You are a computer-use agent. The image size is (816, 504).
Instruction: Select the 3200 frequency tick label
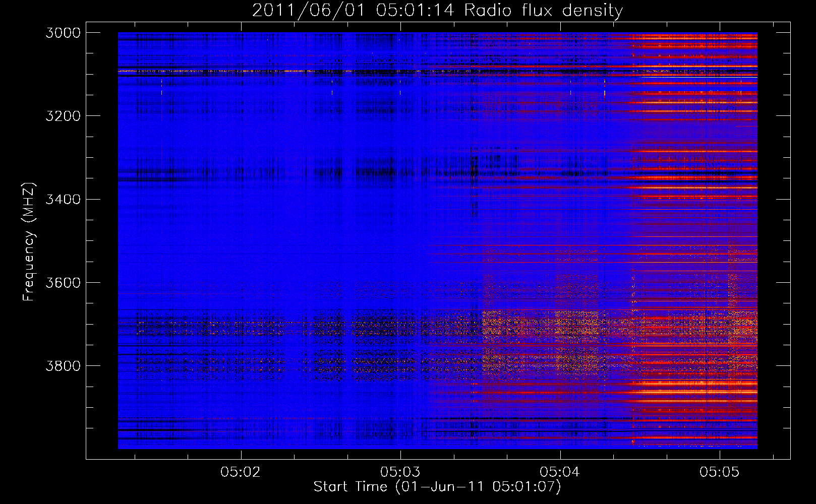pos(63,116)
